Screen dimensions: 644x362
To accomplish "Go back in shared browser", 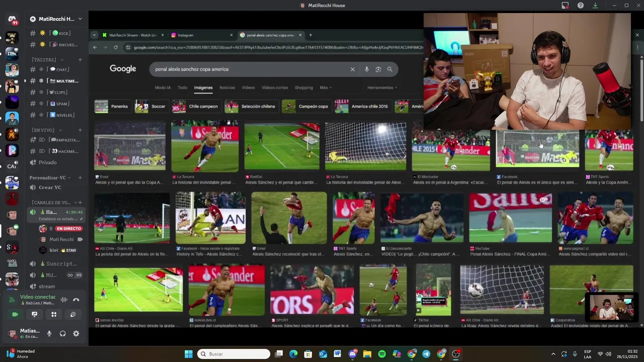I will [95, 47].
